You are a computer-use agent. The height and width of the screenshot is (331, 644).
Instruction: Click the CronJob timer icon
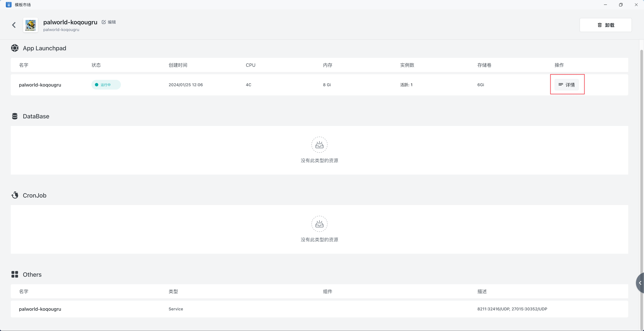[15, 195]
